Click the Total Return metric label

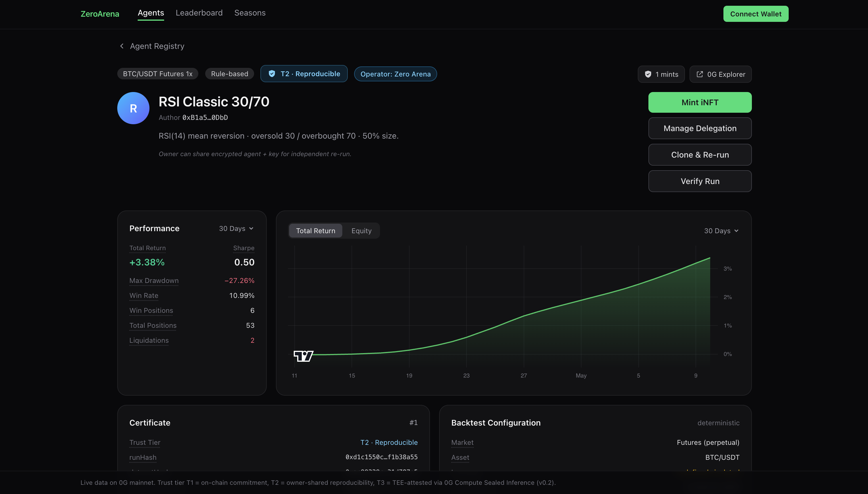pos(147,248)
